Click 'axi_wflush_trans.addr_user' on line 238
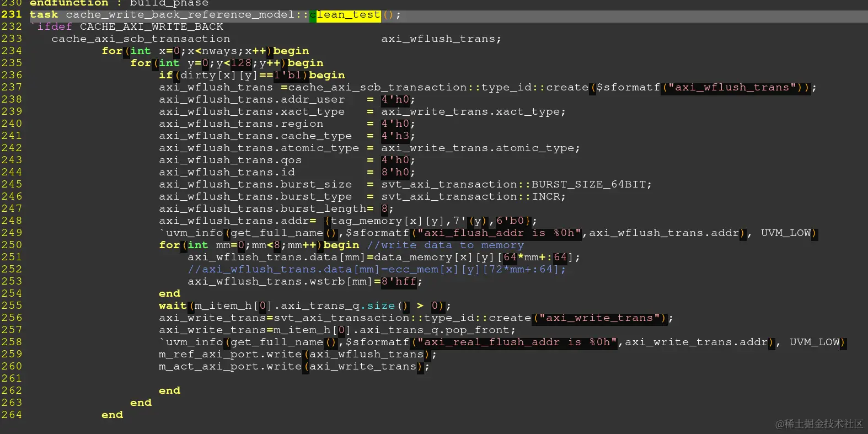The image size is (868, 434). [252, 99]
